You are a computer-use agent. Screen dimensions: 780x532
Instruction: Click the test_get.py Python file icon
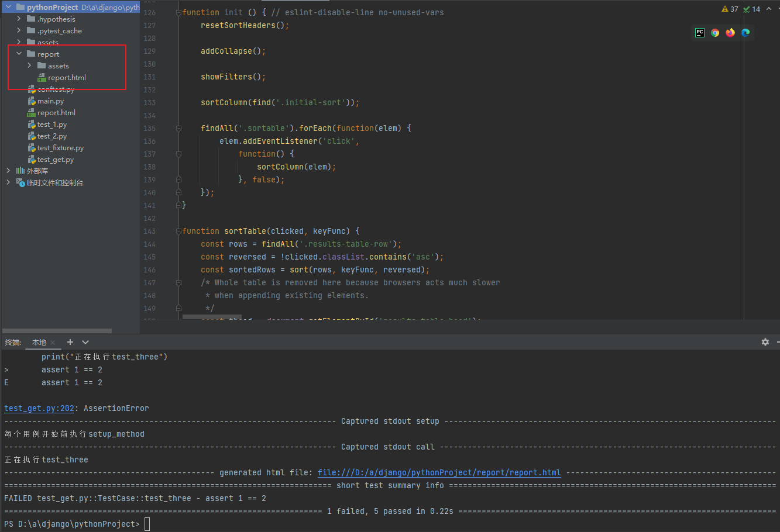pyautogui.click(x=32, y=159)
